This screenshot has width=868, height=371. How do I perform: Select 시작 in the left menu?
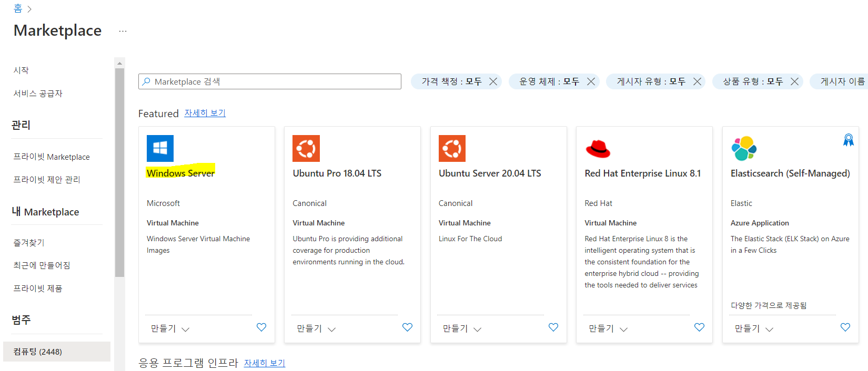(21, 70)
